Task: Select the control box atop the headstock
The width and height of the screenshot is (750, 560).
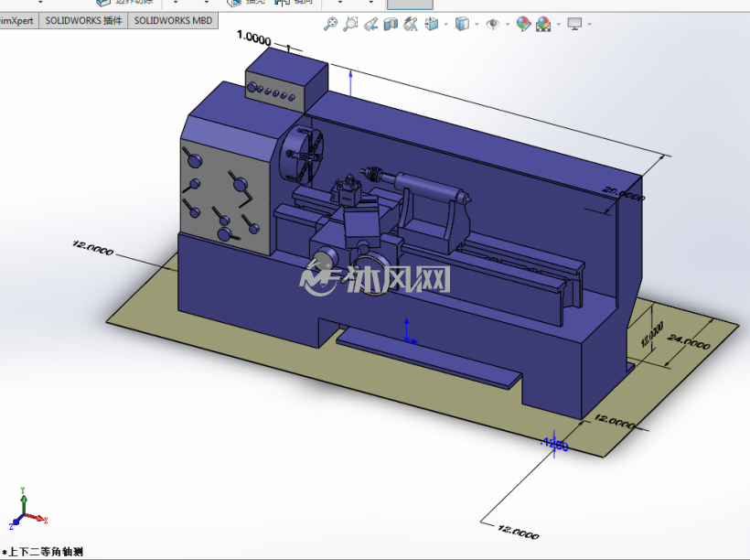Action: point(286,81)
